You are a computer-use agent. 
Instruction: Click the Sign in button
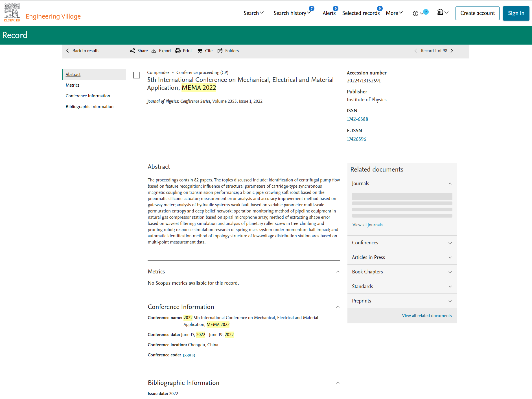click(x=516, y=13)
